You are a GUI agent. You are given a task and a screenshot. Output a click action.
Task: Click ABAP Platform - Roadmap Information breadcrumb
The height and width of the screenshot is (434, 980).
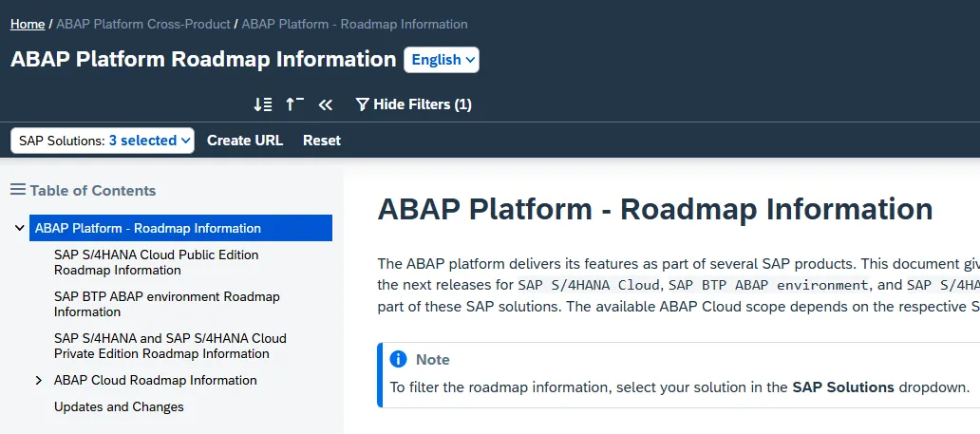pyautogui.click(x=354, y=24)
